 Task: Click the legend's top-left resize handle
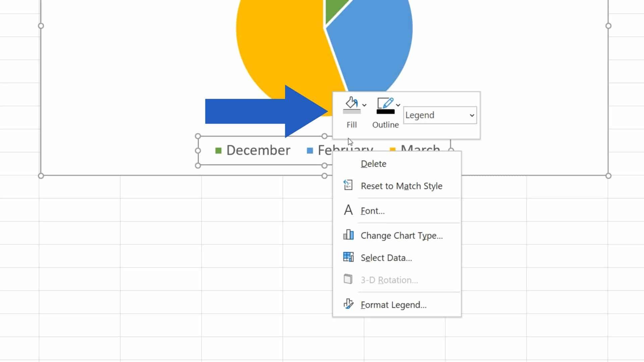pyautogui.click(x=198, y=136)
